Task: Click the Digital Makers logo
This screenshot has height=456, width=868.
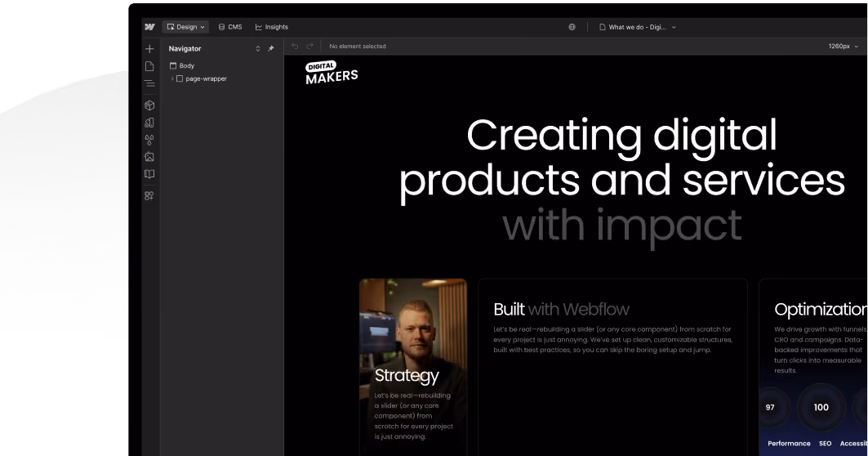Action: click(x=332, y=73)
